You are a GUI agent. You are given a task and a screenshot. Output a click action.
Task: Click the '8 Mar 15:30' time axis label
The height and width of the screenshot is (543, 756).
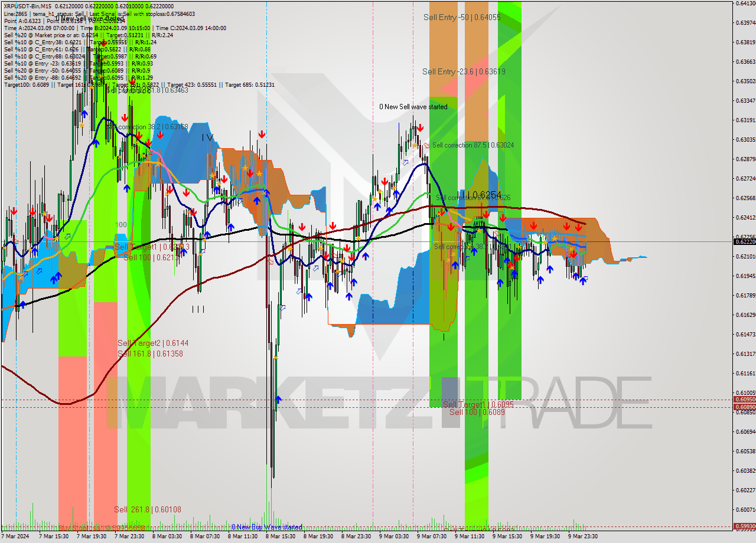coord(281,537)
